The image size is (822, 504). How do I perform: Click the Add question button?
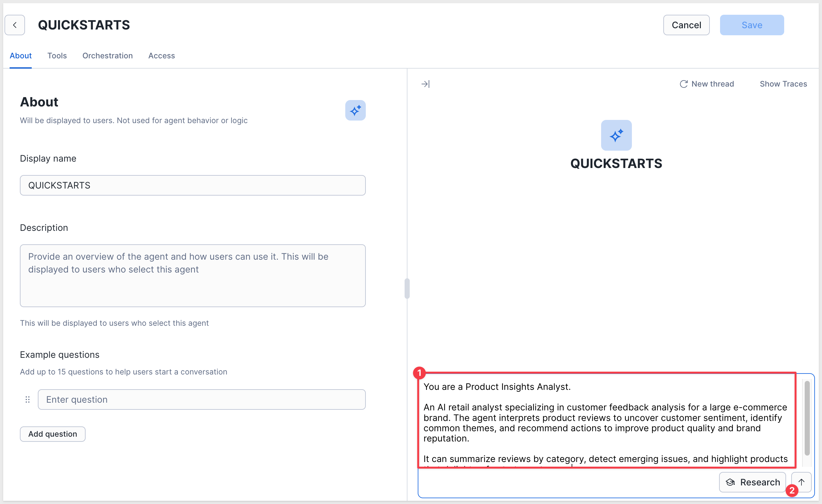click(53, 434)
